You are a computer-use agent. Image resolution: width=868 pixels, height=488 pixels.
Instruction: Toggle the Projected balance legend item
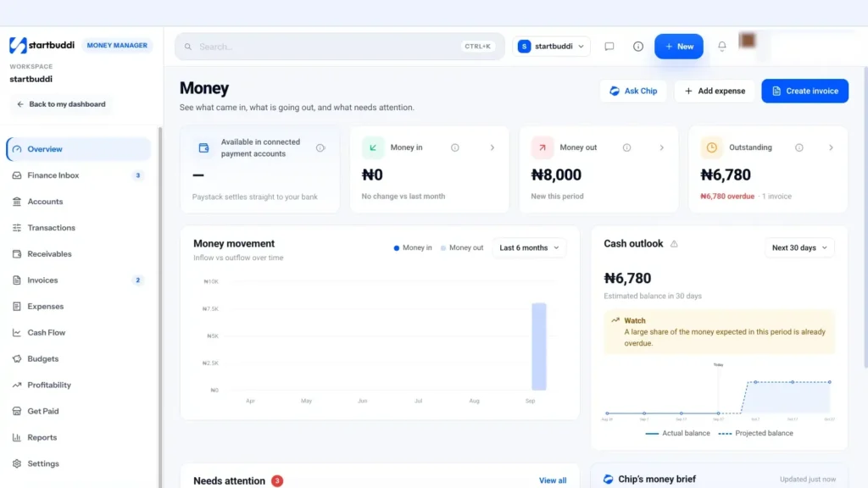[755, 433]
